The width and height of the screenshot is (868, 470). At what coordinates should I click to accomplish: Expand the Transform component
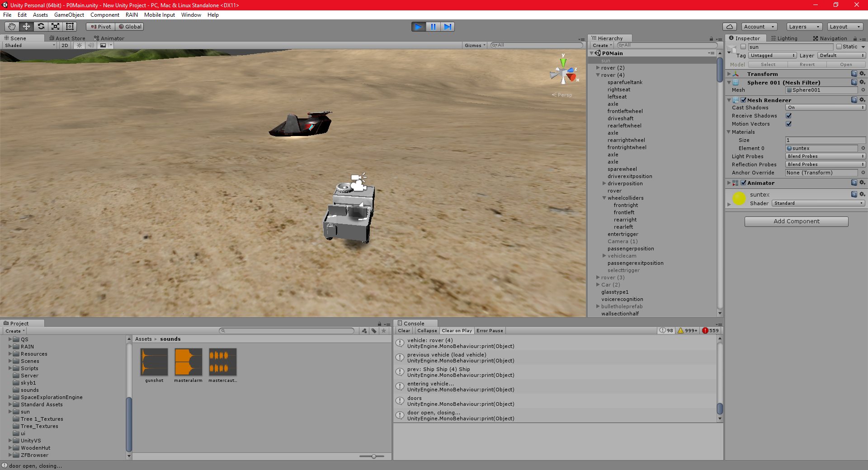pos(729,74)
